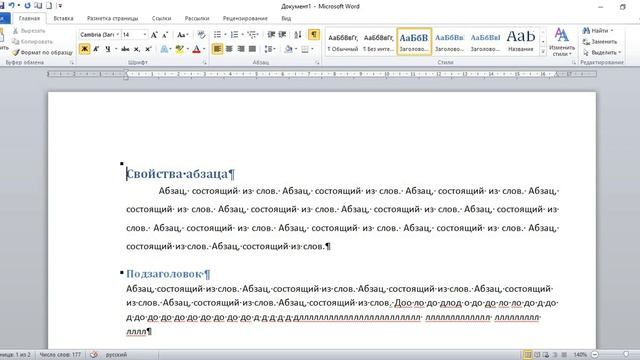Click the bulleted list icon
Screen dimensions: 640x360
pyautogui.click(x=217, y=35)
